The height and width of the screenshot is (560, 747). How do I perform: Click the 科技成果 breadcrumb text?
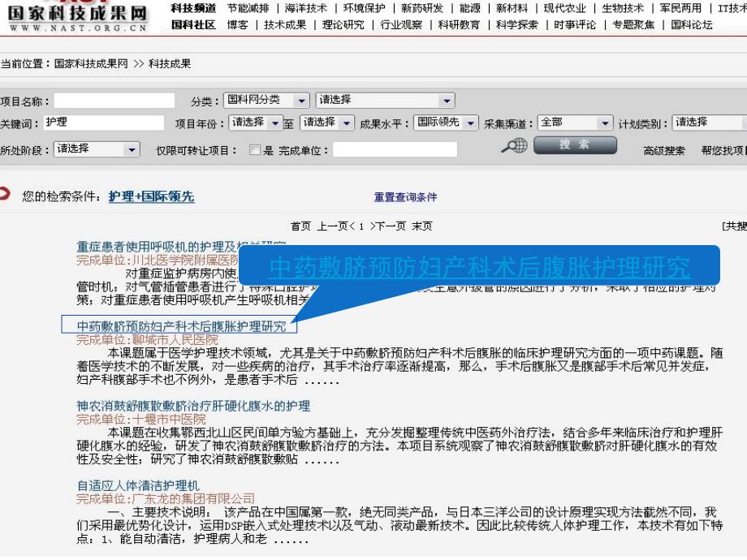(170, 64)
